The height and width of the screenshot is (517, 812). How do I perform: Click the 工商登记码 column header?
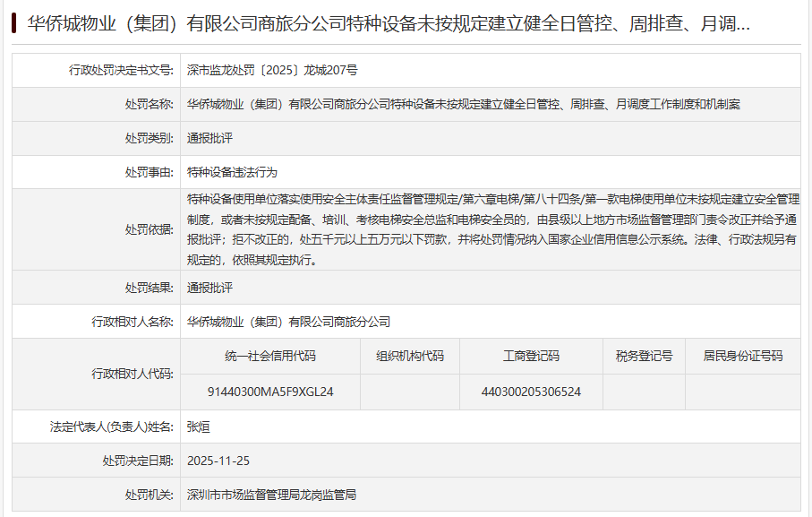click(531, 356)
